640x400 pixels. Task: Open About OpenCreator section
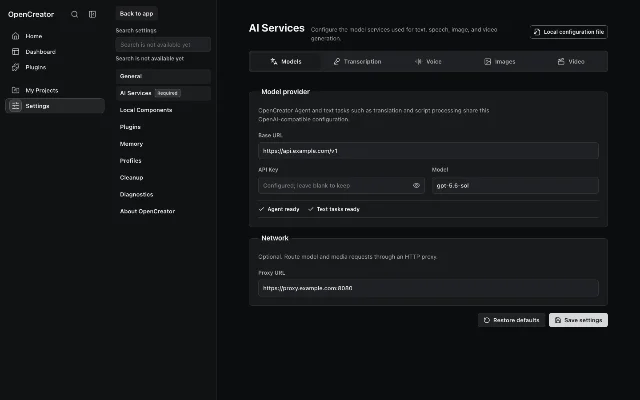(x=163, y=211)
